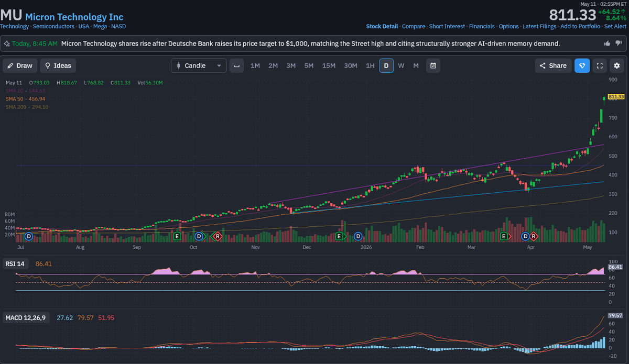Select the 1H timeframe

[370, 65]
